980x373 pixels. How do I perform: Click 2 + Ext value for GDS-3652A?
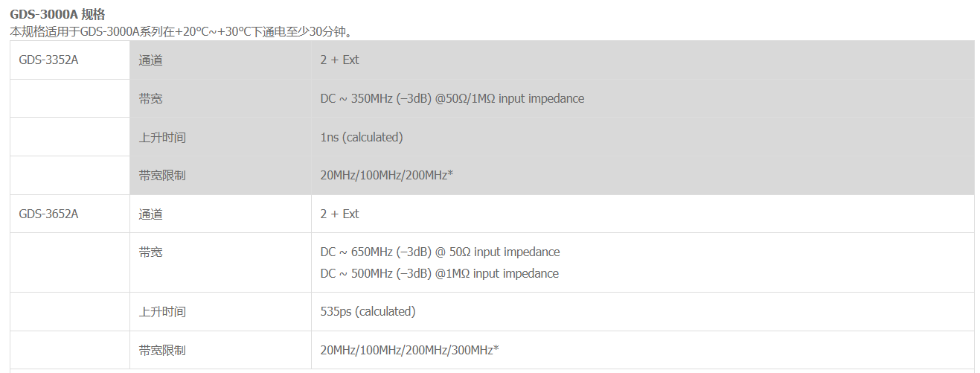pos(339,214)
